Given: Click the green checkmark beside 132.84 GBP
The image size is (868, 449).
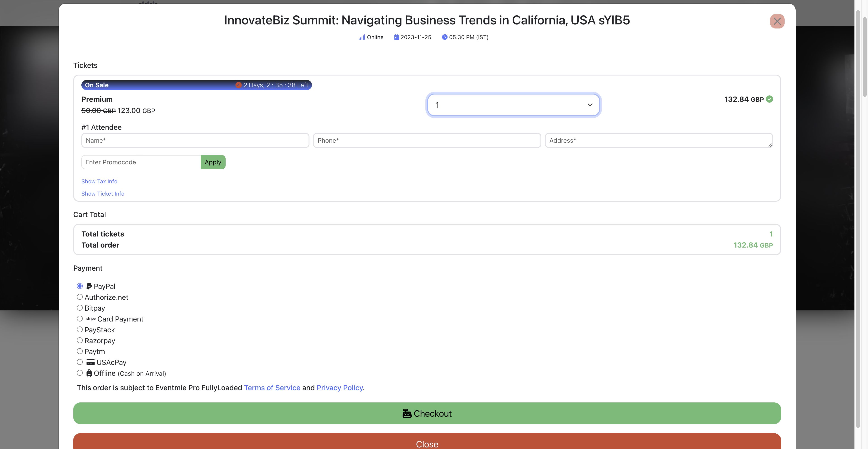Looking at the screenshot, I should (769, 99).
